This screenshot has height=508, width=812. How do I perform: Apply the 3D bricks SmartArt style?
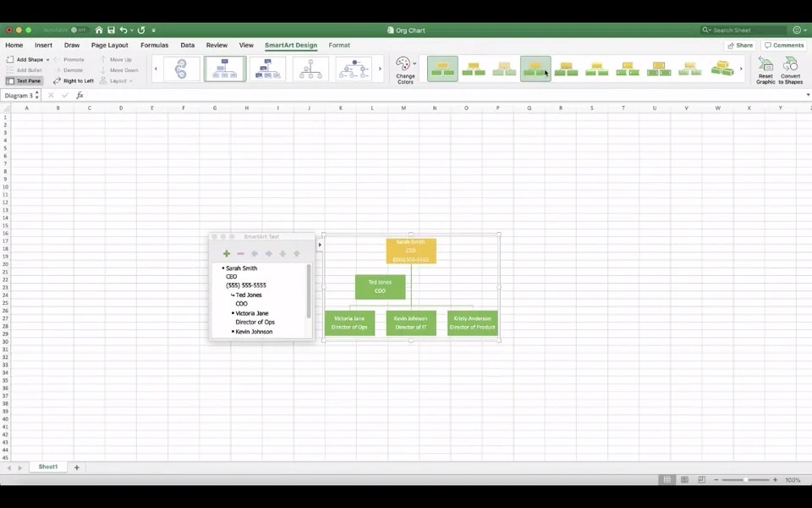721,69
